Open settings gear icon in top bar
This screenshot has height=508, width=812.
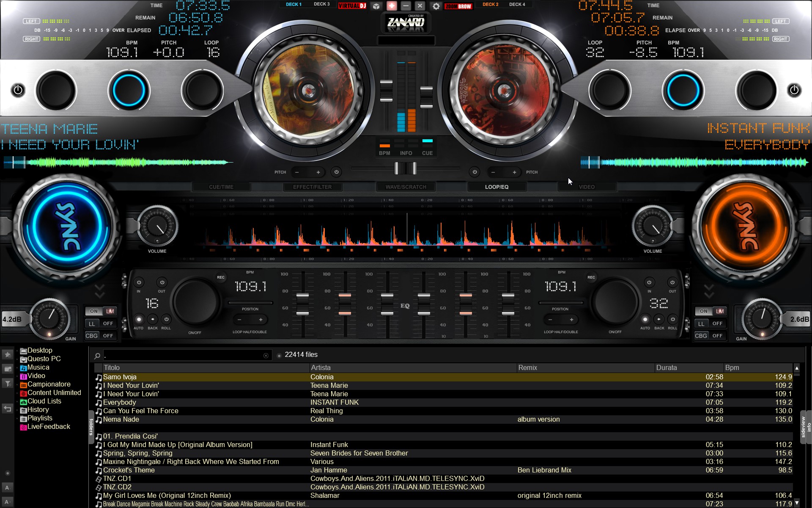point(436,6)
